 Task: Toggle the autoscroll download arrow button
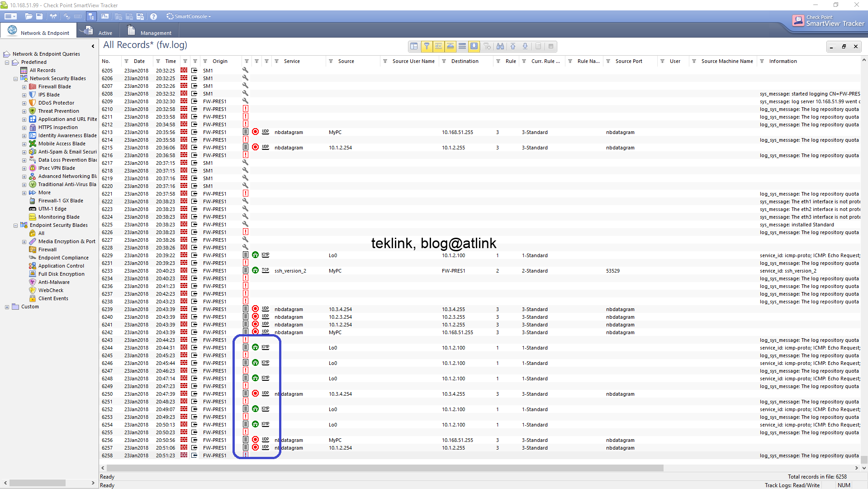(x=474, y=46)
